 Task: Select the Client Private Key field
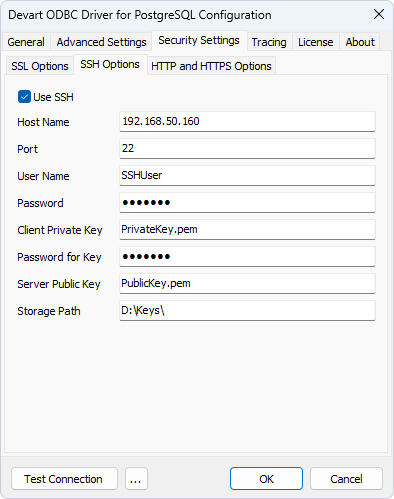pyautogui.click(x=247, y=229)
